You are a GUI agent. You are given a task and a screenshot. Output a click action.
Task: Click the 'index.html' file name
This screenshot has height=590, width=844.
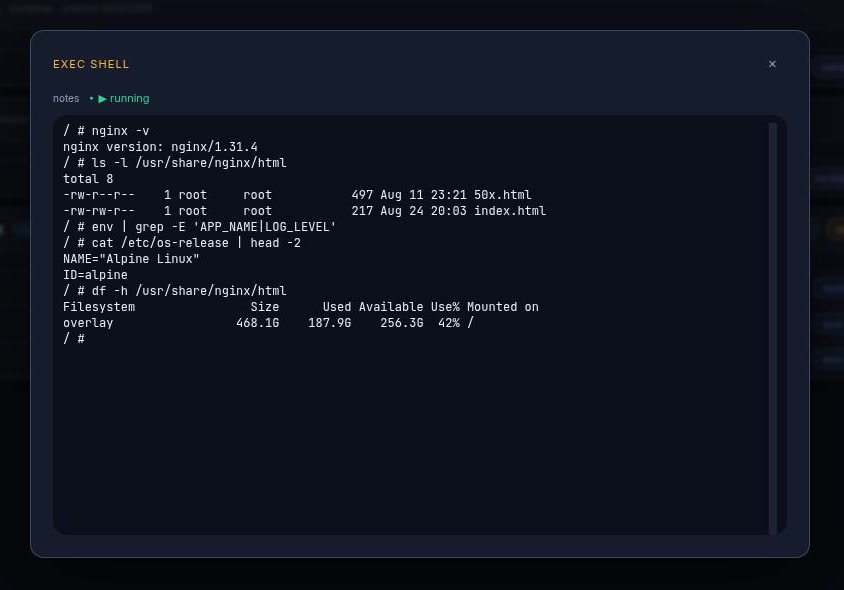510,211
